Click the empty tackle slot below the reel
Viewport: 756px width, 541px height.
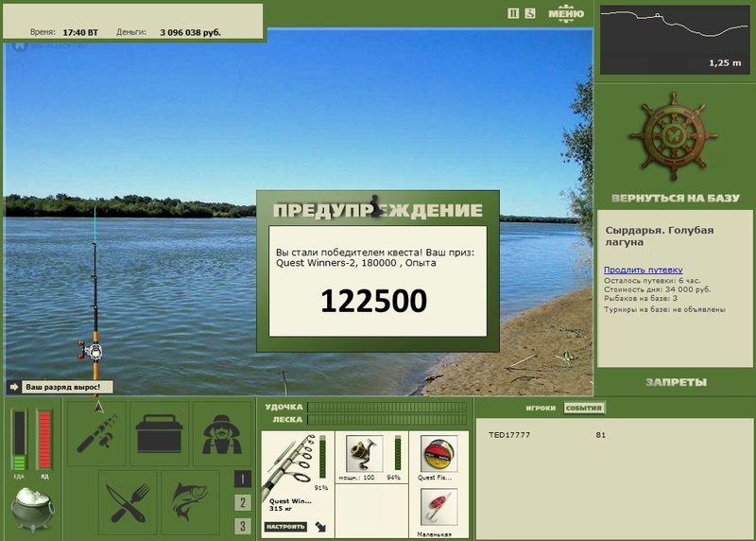click(x=371, y=511)
